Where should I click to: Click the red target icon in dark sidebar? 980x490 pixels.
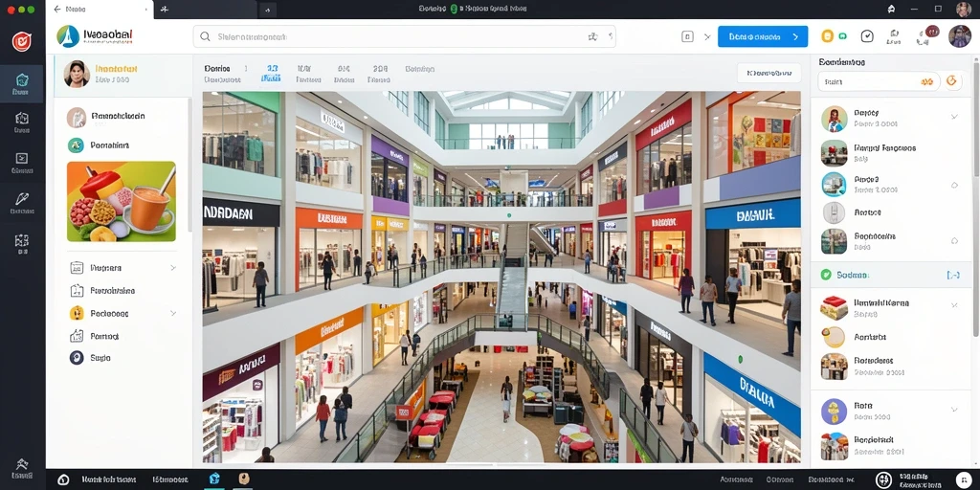click(22, 41)
